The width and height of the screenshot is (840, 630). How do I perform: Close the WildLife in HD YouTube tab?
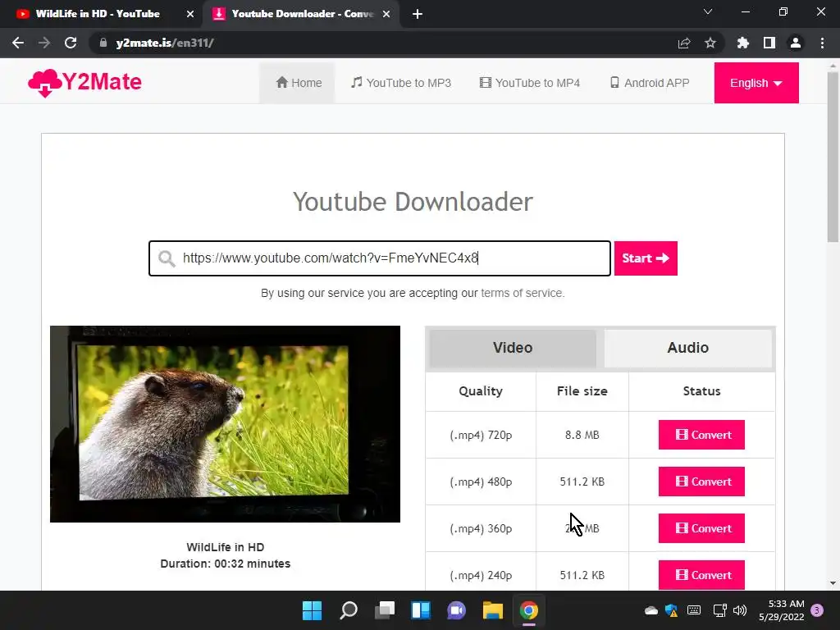point(190,14)
